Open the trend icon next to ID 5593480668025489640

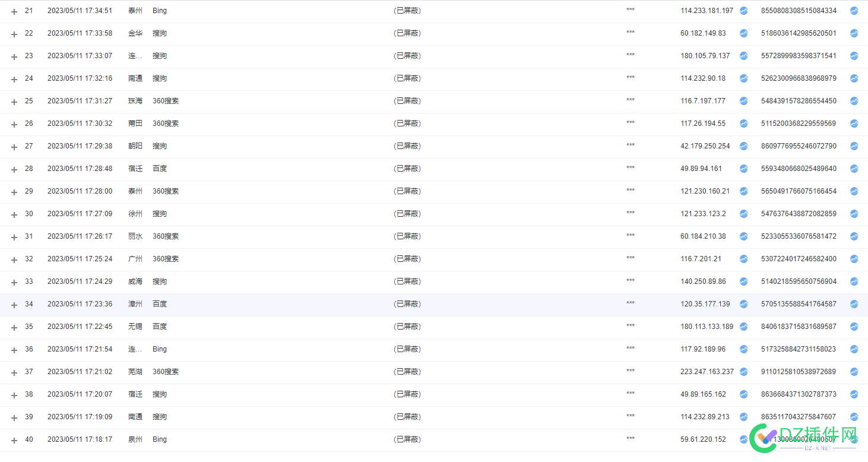click(x=854, y=169)
